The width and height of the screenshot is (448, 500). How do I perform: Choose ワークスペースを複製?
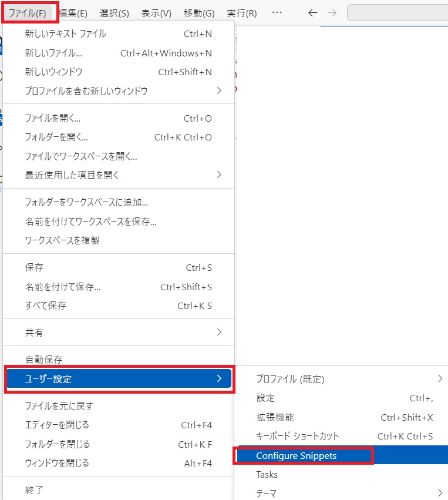pos(119,240)
